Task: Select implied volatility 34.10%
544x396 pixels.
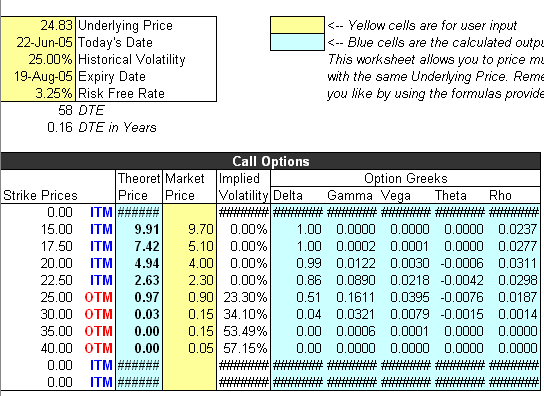Action: pyautogui.click(x=245, y=314)
